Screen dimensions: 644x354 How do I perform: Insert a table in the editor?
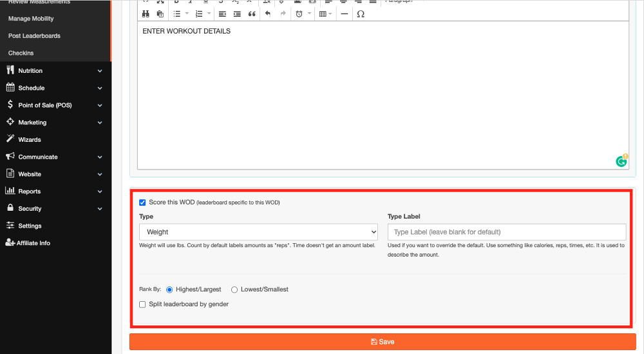(x=323, y=14)
